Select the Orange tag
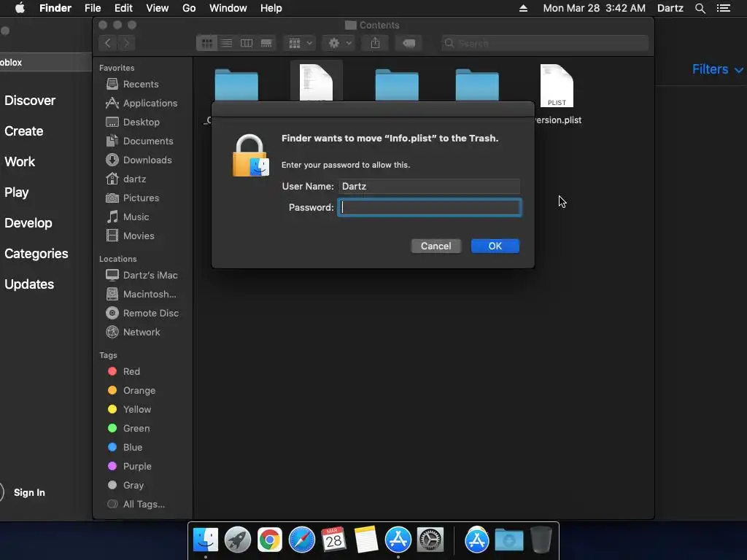Screen dimensions: 747x560 [x=131, y=391]
